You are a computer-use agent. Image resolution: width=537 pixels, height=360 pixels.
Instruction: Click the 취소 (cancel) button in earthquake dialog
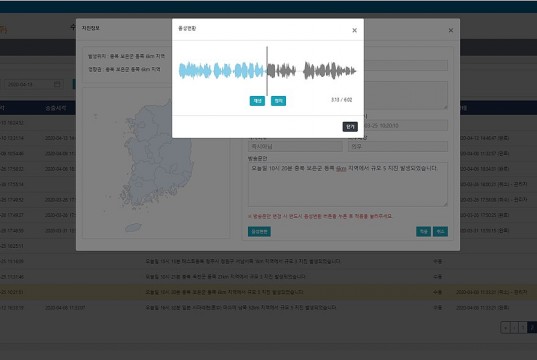[440, 232]
